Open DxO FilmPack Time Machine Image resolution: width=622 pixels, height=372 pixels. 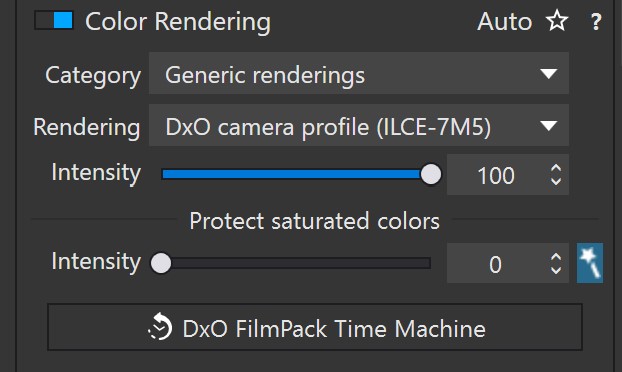tap(315, 327)
